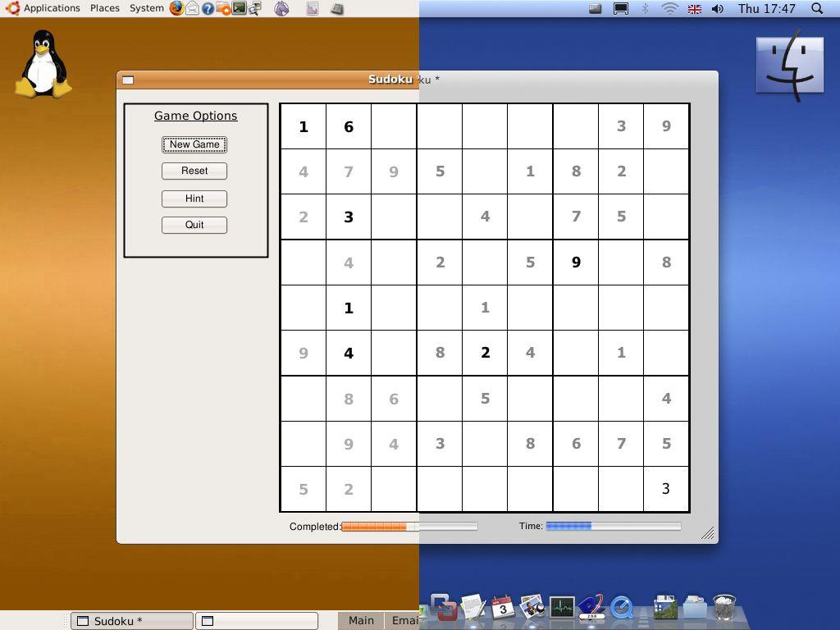Open the landscape picture stack in Dock

[x=665, y=607]
